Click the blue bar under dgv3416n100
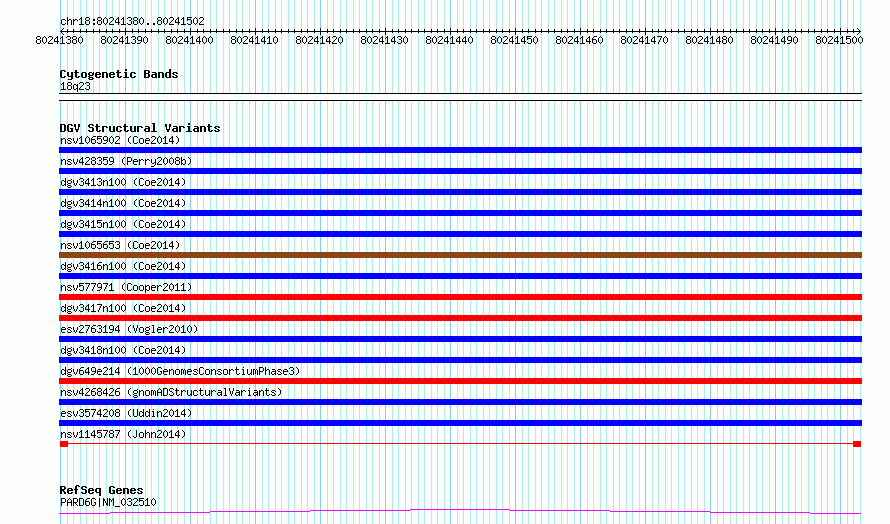This screenshot has height=524, width=890. click(460, 276)
